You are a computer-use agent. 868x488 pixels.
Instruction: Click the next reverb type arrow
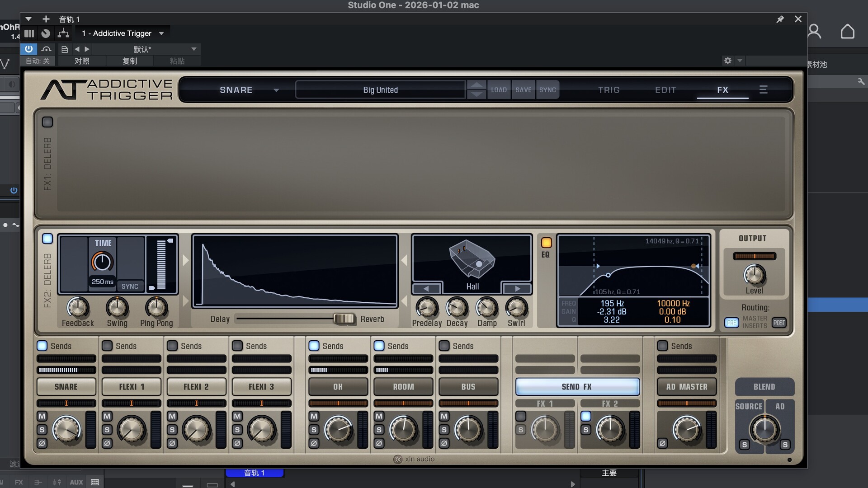click(517, 288)
